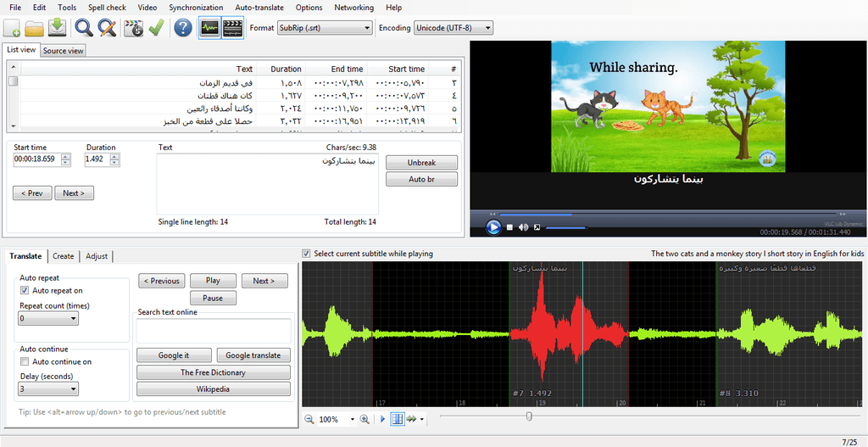Switch to the Create tab
This screenshot has width=868, height=447.
point(63,256)
